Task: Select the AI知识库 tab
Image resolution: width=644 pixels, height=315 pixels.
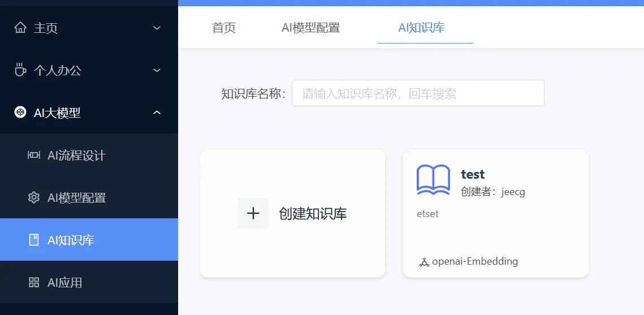Action: tap(421, 28)
